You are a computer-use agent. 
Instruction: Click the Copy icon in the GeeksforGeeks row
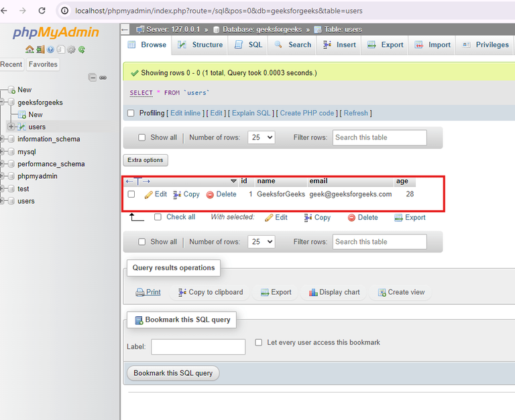pos(177,194)
